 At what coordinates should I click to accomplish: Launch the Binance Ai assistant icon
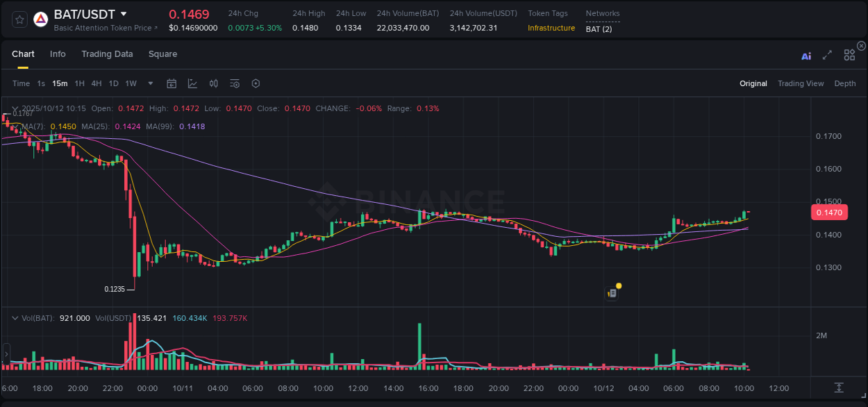click(806, 55)
